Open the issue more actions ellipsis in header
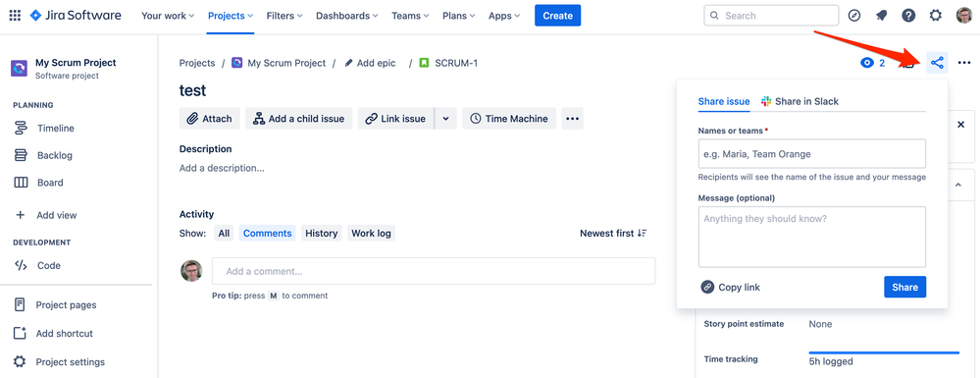This screenshot has width=980, height=378. pos(963,63)
